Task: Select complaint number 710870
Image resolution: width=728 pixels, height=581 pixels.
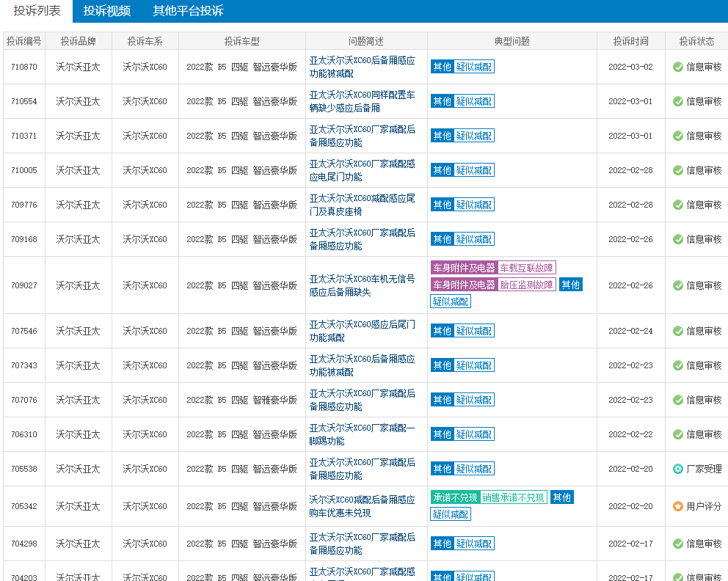Action: 23,67
